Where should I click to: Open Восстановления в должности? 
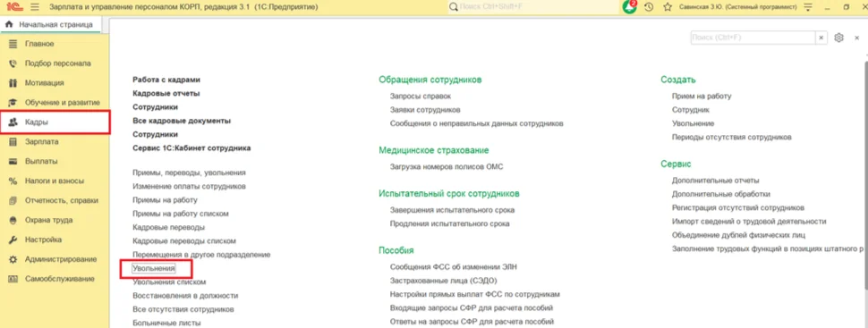tap(185, 296)
